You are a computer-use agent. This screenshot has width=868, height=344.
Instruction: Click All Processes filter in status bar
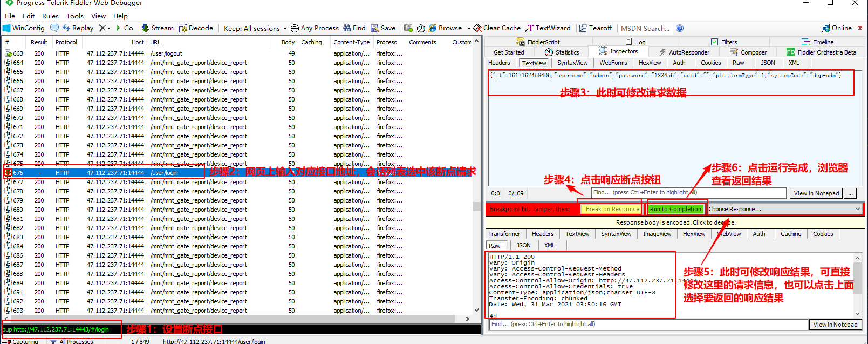[71, 341]
